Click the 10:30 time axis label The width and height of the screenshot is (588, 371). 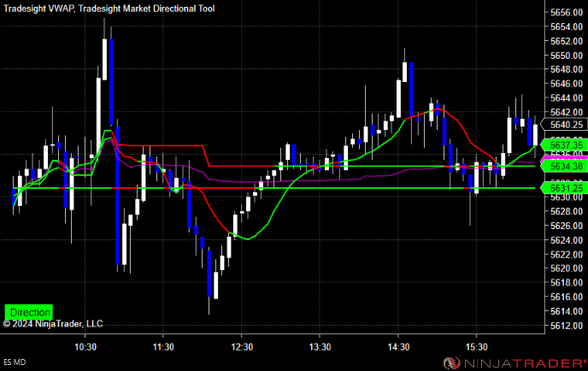click(x=85, y=347)
